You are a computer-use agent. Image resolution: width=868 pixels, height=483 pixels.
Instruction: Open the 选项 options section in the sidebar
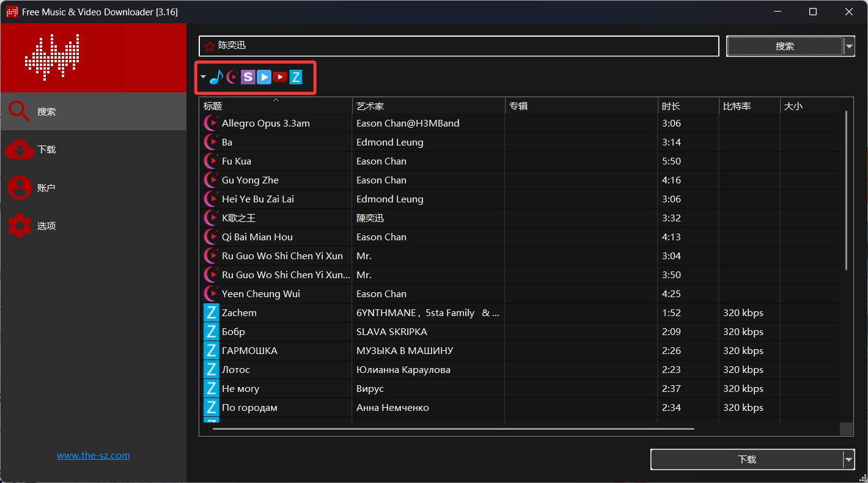93,226
